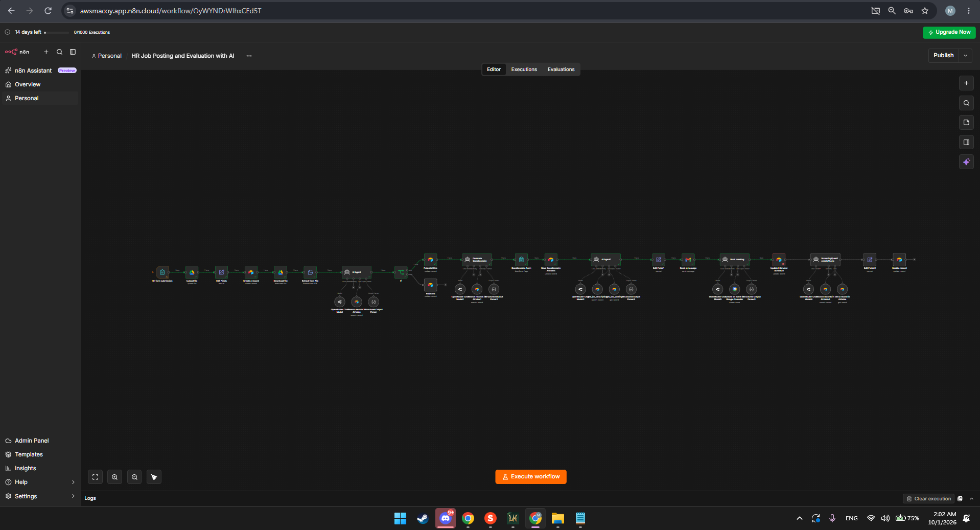Open the n8n AI assistant sparkle icon
The image size is (980, 530).
point(966,162)
